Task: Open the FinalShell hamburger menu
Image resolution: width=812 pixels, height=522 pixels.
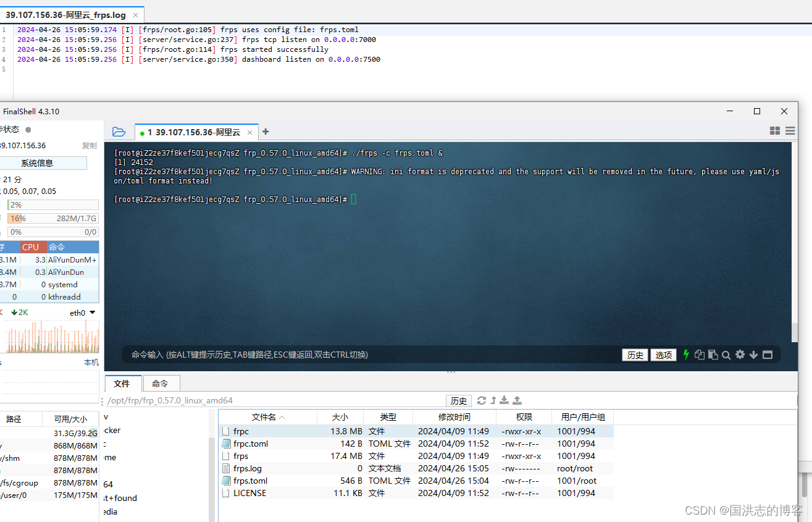Action: 790,131
